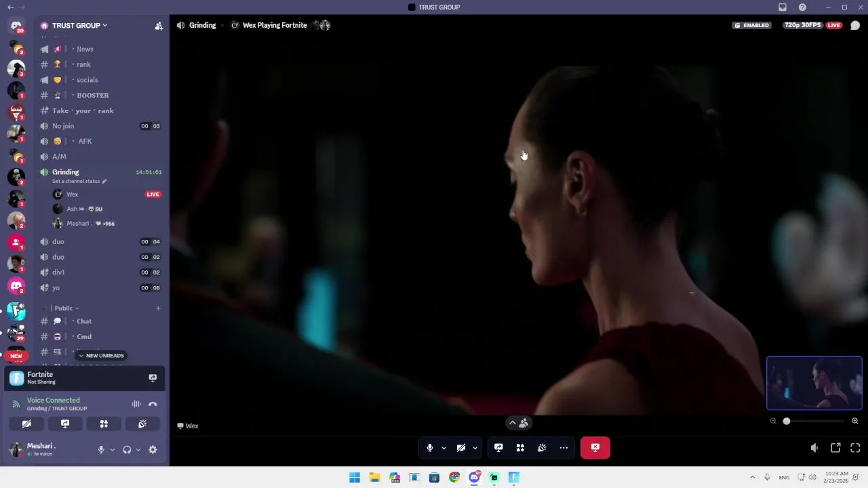868x488 pixels.
Task: Jump to NEW UNREADS
Action: (101, 355)
